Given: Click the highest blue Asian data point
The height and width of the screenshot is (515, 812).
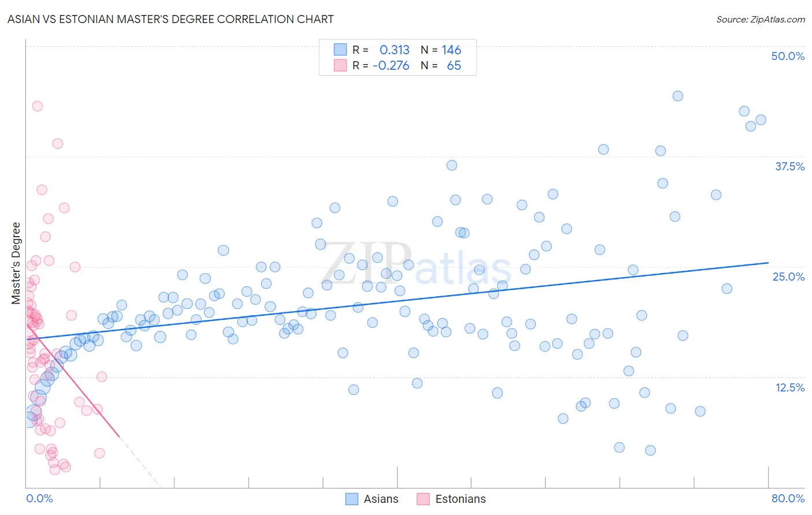Looking at the screenshot, I should 678,96.
